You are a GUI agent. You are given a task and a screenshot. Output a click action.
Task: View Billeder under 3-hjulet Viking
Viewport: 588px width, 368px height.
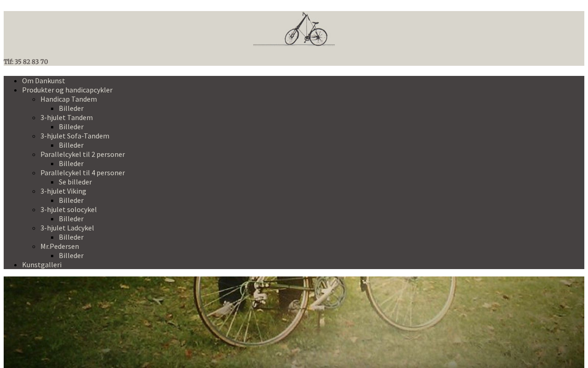[71, 200]
